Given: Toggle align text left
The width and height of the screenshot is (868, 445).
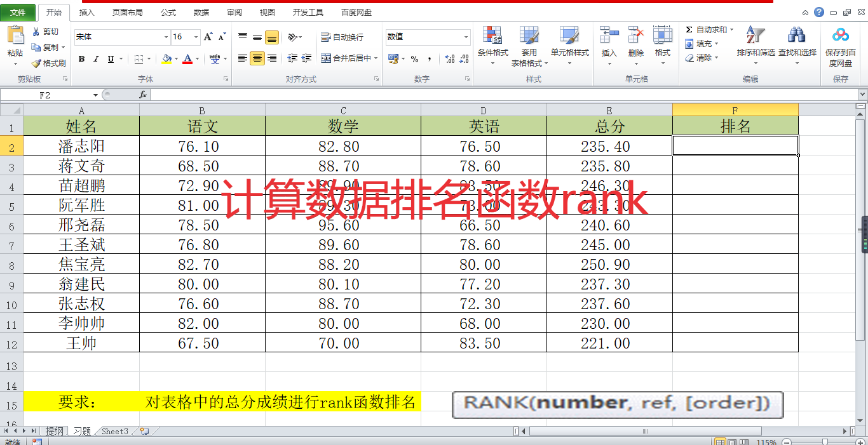Looking at the screenshot, I should point(243,58).
